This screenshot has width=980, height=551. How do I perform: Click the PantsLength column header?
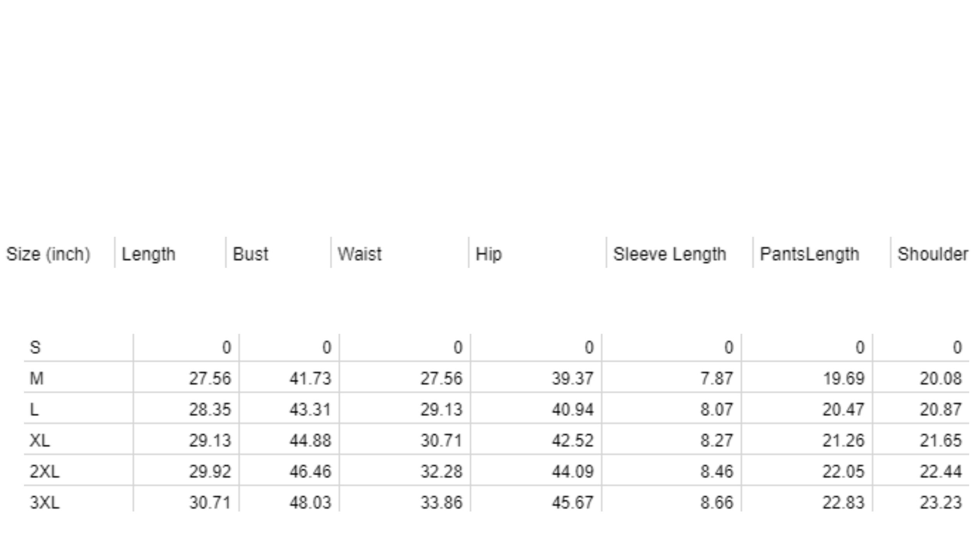coord(809,254)
